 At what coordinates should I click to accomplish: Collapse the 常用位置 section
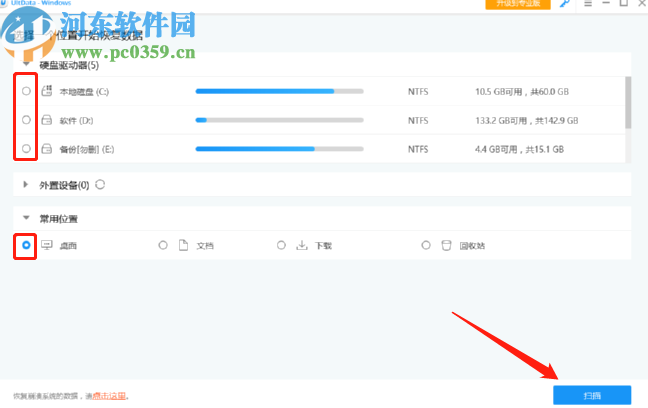(26, 218)
